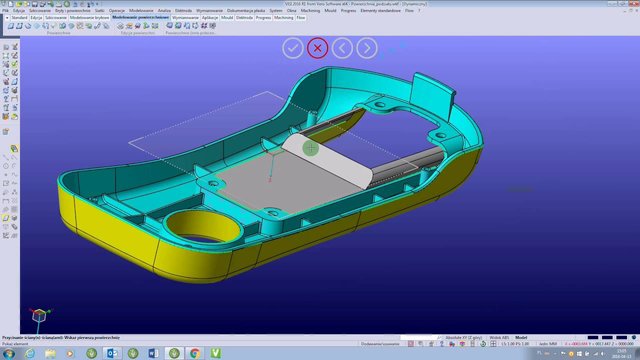
Task: Click the second dark color swatch in status bar
Action: tap(607, 338)
